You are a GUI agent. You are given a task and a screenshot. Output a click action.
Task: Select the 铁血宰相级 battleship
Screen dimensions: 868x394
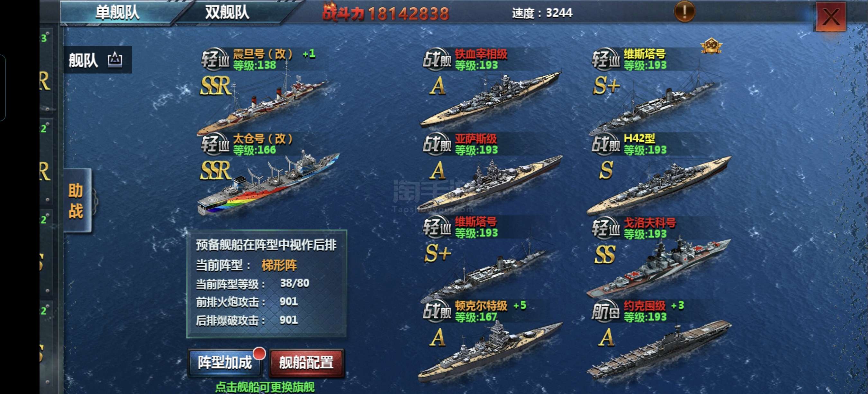[x=491, y=98]
